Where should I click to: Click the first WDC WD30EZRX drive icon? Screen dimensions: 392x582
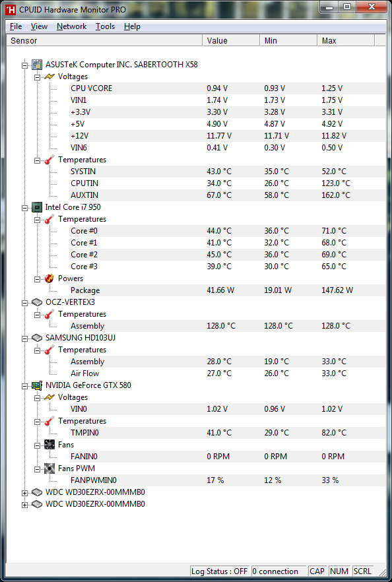tap(37, 492)
